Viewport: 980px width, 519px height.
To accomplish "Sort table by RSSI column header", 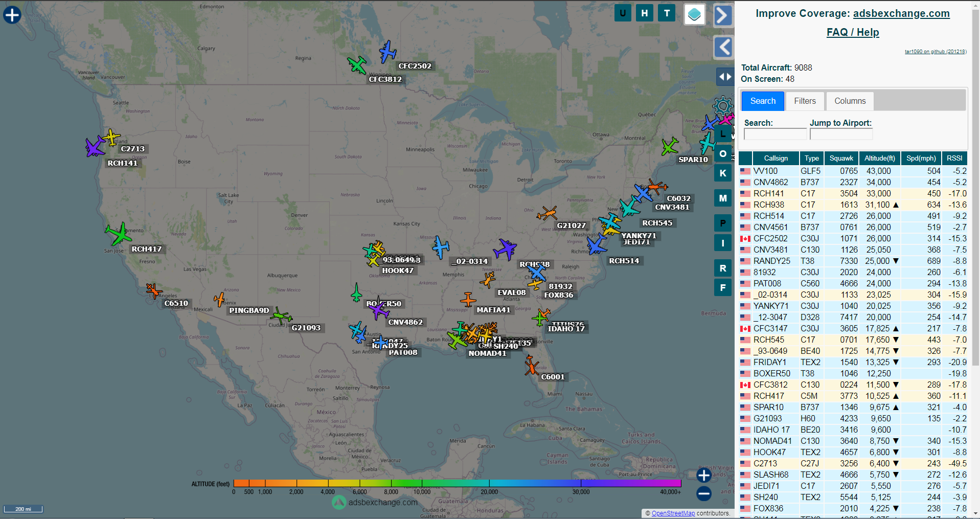I will (x=954, y=159).
